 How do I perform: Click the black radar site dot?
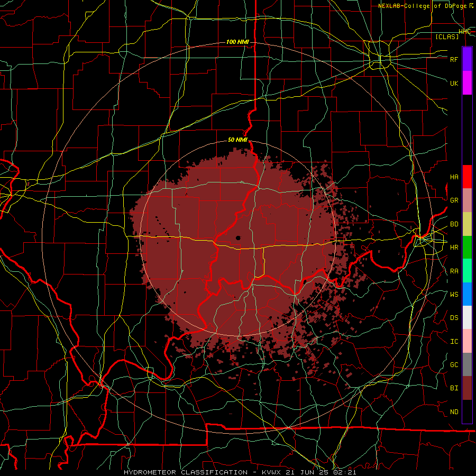click(x=238, y=238)
